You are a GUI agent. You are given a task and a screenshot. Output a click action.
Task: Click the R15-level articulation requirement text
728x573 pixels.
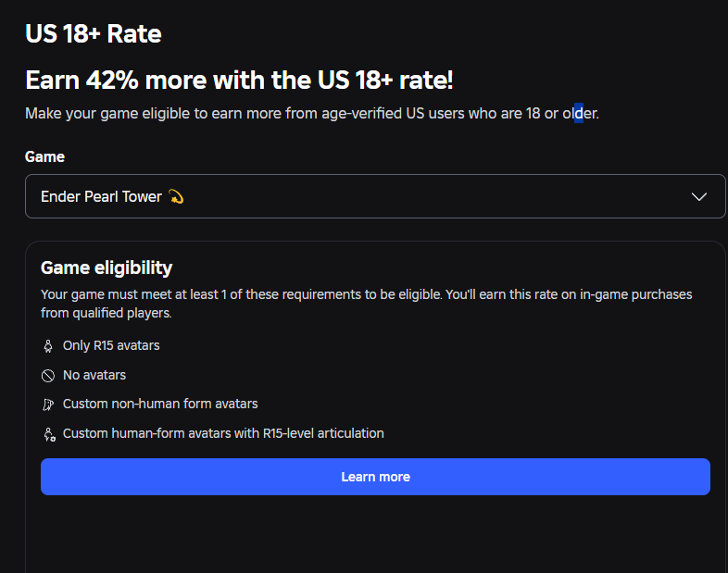click(223, 433)
